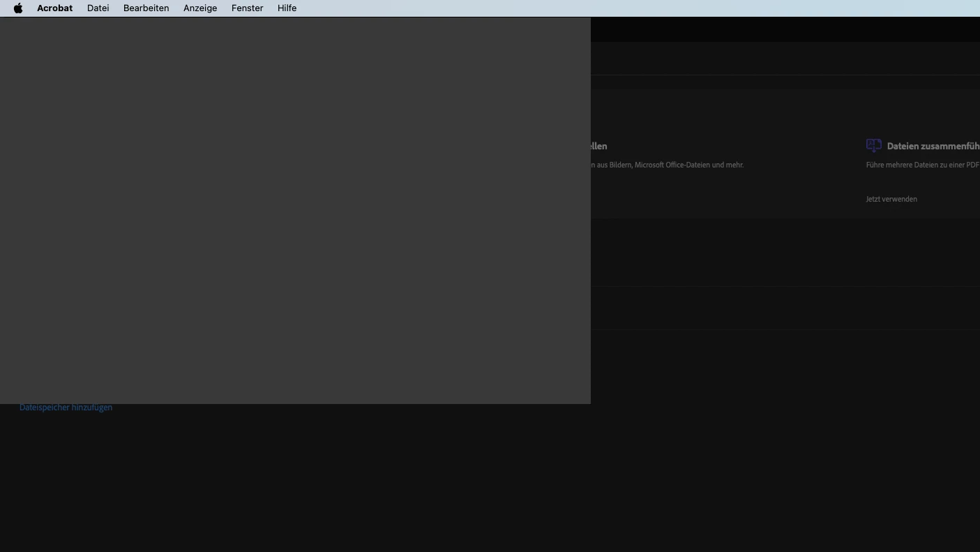
Task: Click text 'Führe mehrere Dateien zu einer PDF'
Action: (923, 165)
